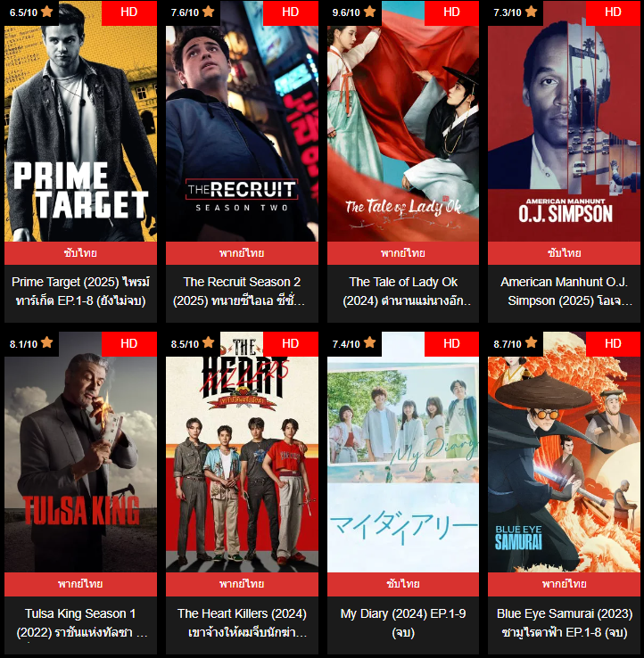Image resolution: width=644 pixels, height=658 pixels.
Task: Open the My Diary poster thumbnail
Action: tap(403, 452)
